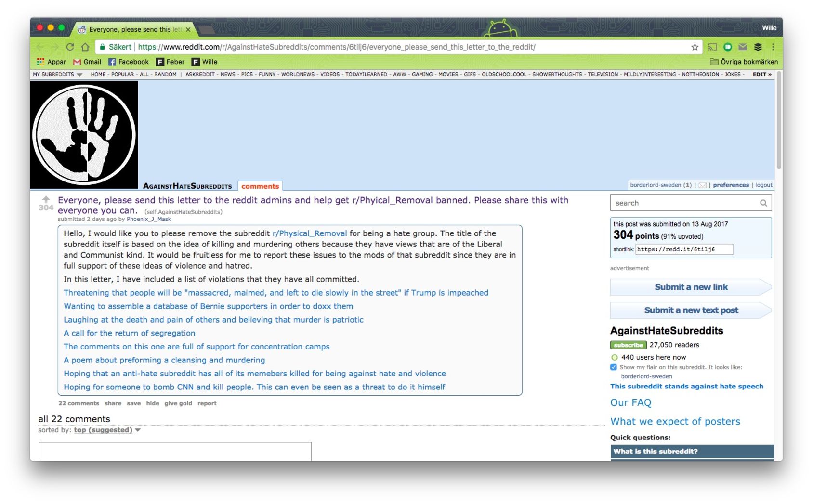
Task: Open the Chrome three-dot menu
Action: [x=773, y=47]
